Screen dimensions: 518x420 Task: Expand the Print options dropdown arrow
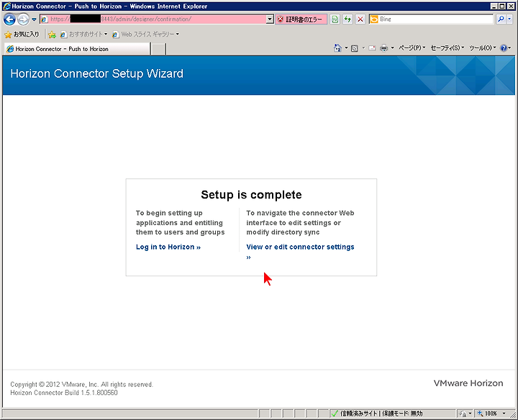(393, 48)
